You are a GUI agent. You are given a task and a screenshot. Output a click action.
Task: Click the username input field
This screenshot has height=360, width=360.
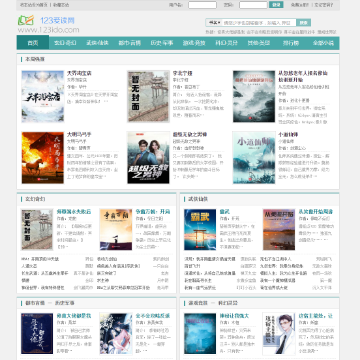pos(202,5)
